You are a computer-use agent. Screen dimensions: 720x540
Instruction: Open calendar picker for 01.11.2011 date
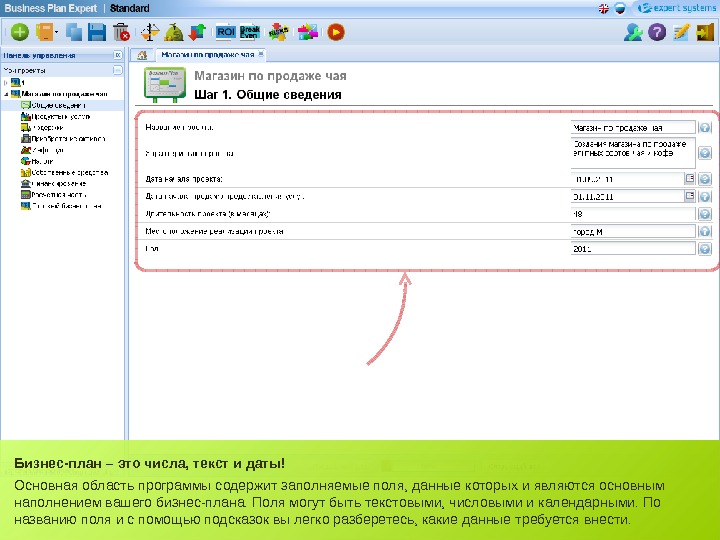pos(690,196)
